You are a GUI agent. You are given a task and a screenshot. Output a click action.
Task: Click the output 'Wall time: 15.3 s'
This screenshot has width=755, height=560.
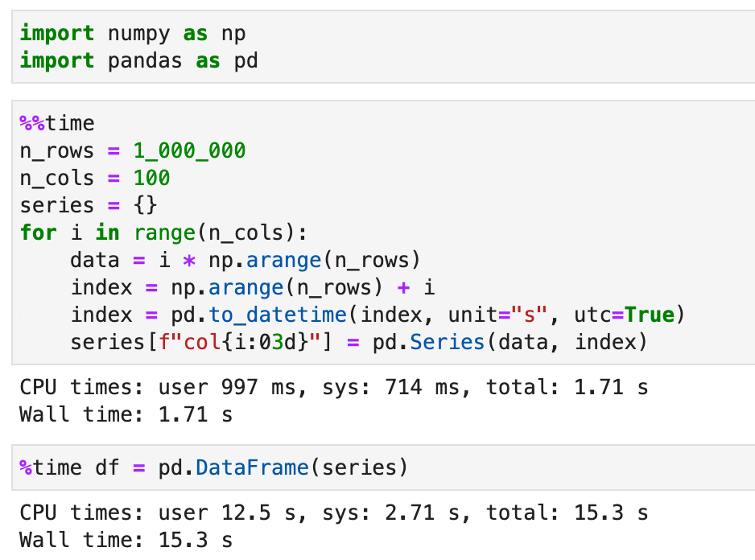(126, 540)
